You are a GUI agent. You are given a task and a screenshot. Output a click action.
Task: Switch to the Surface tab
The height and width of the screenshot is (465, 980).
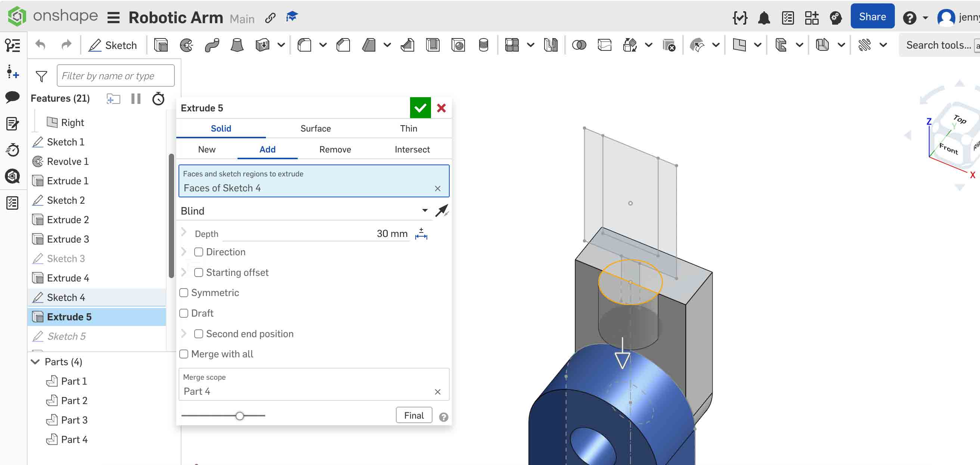tap(315, 128)
